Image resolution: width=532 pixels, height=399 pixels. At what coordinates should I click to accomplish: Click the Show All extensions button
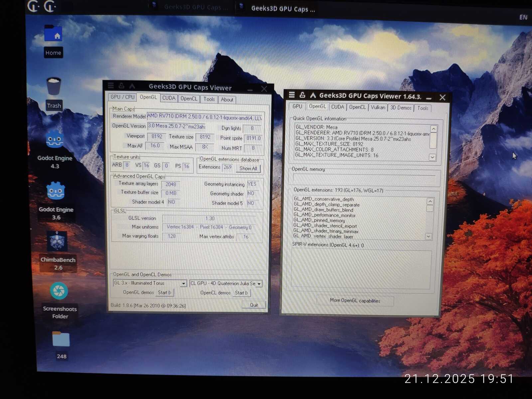(248, 169)
